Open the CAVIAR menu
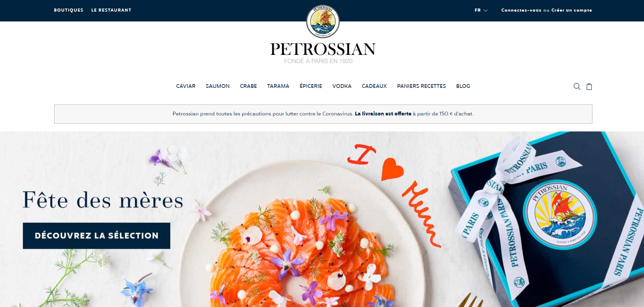This screenshot has width=644, height=307. click(186, 86)
